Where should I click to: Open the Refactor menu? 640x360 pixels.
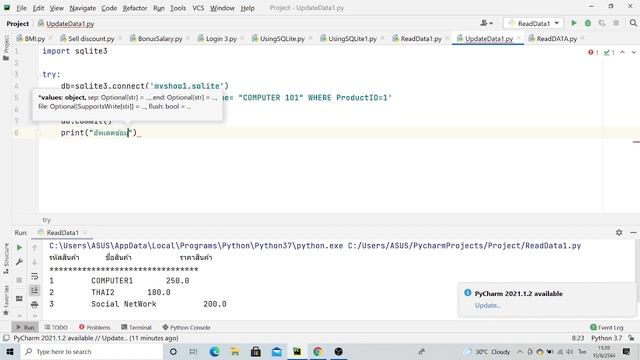pos(135,8)
